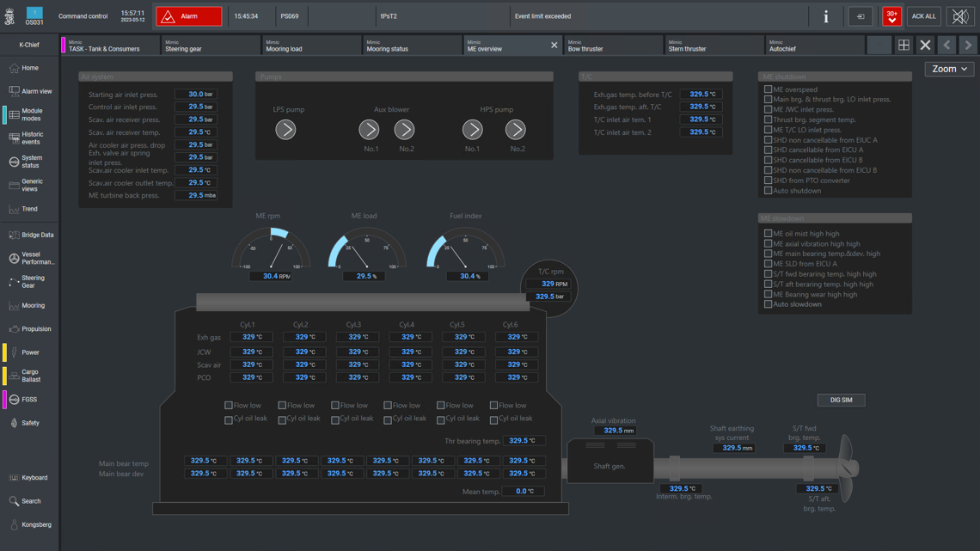This screenshot has width=980, height=551.
Task: Toggle the Auto slowdown checkbox
Action: pyautogui.click(x=768, y=304)
